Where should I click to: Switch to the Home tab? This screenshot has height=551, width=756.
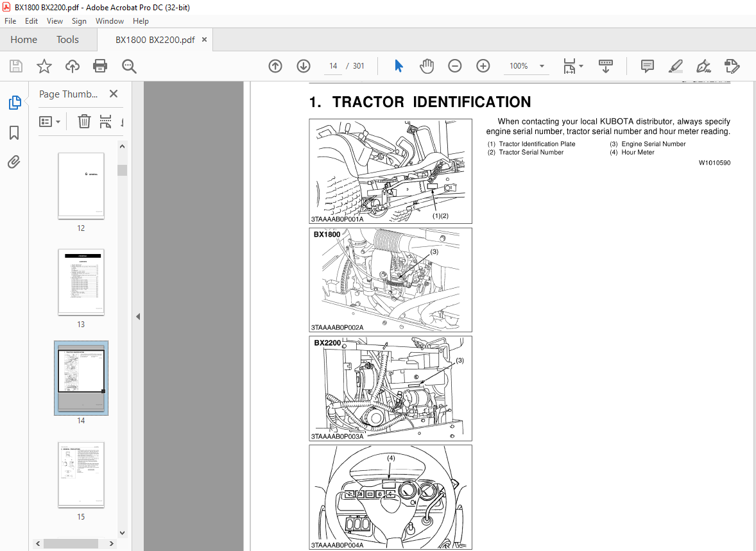[24, 40]
